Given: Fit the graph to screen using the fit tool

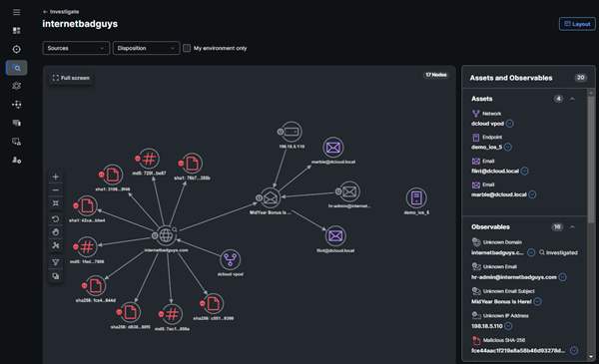Looking at the screenshot, I should tap(55, 203).
